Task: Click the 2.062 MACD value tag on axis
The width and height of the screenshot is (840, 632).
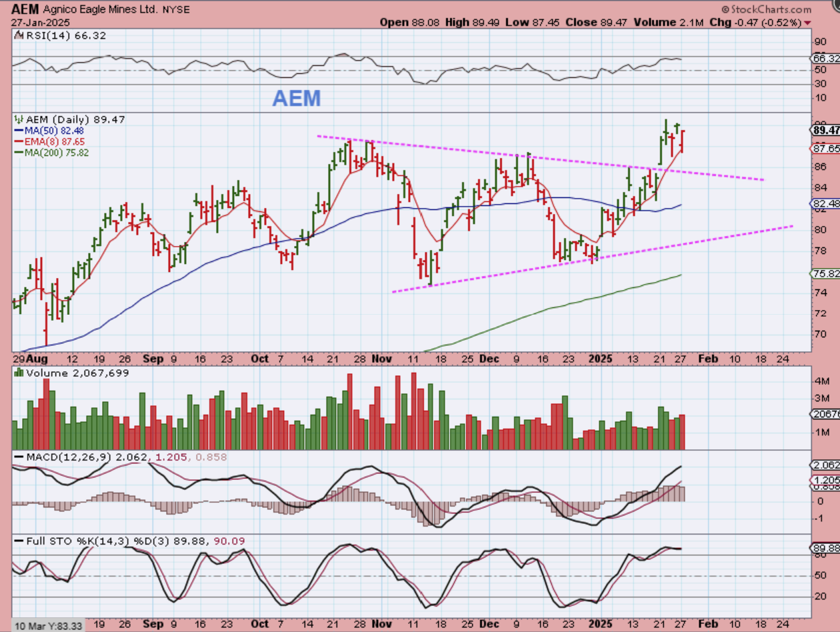Action: coord(824,465)
